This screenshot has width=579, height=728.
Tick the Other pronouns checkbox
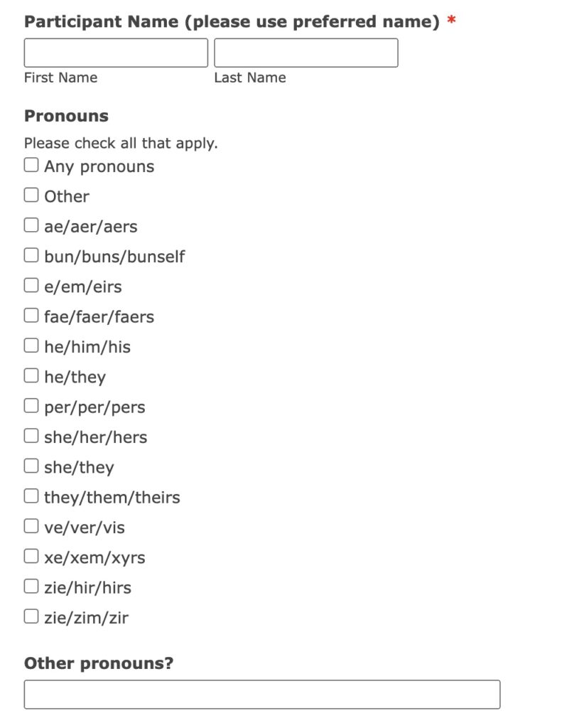[x=31, y=196]
